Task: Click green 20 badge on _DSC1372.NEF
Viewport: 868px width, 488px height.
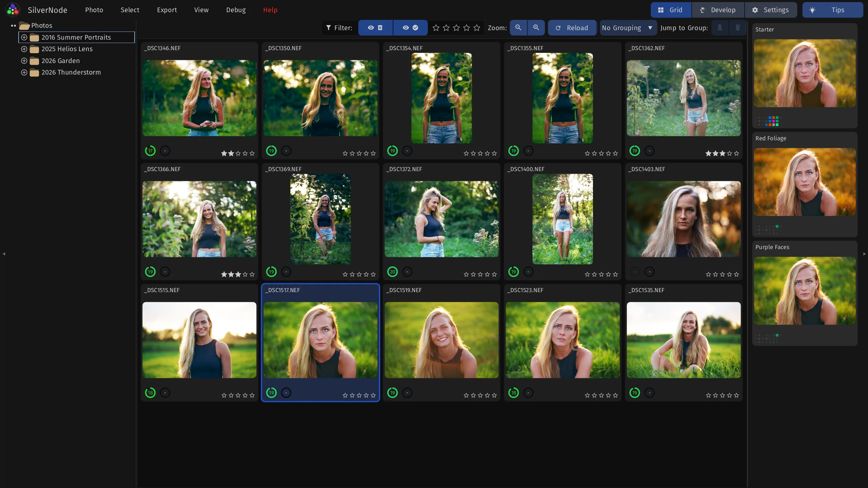Action: point(392,272)
